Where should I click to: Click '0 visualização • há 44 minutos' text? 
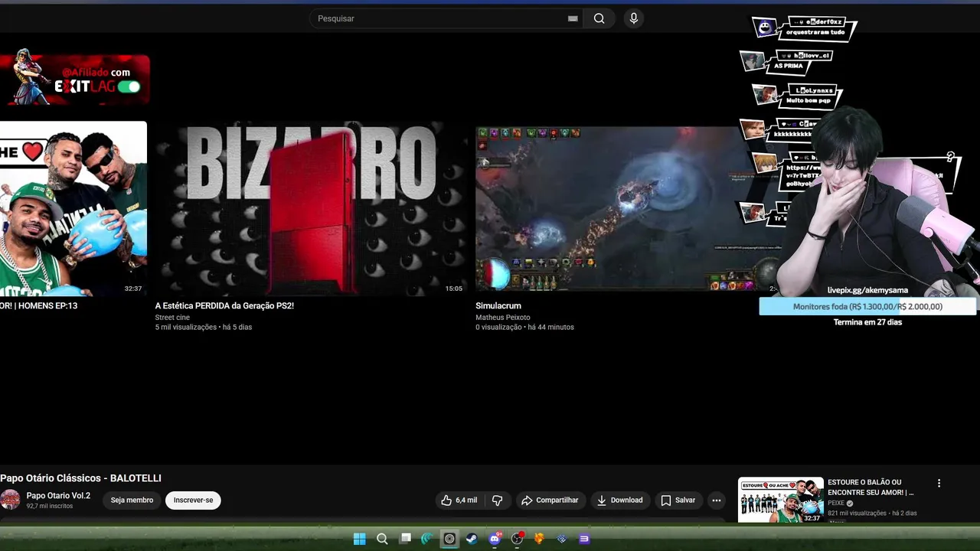(x=524, y=327)
